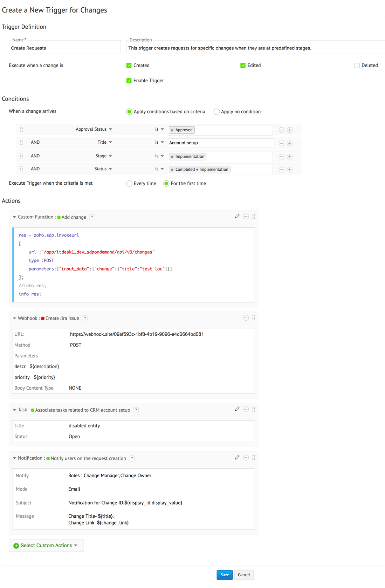Select the Apply no condition option
This screenshot has width=385, height=588.
tap(216, 112)
